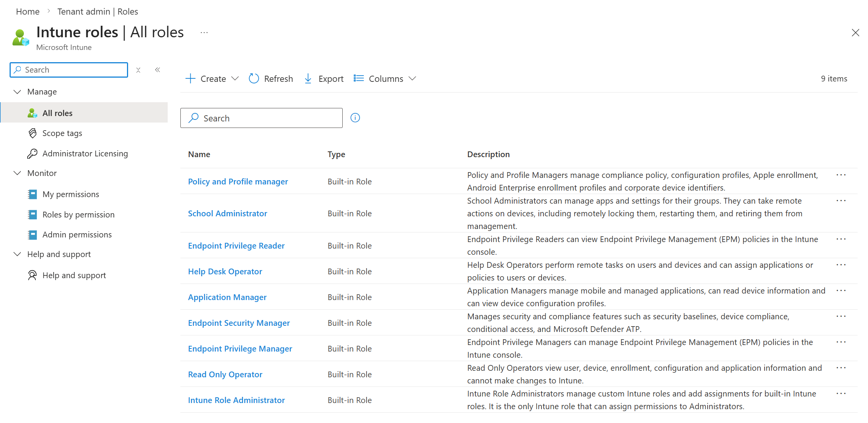Open My permissions under Monitor
This screenshot has width=868, height=423.
(71, 194)
